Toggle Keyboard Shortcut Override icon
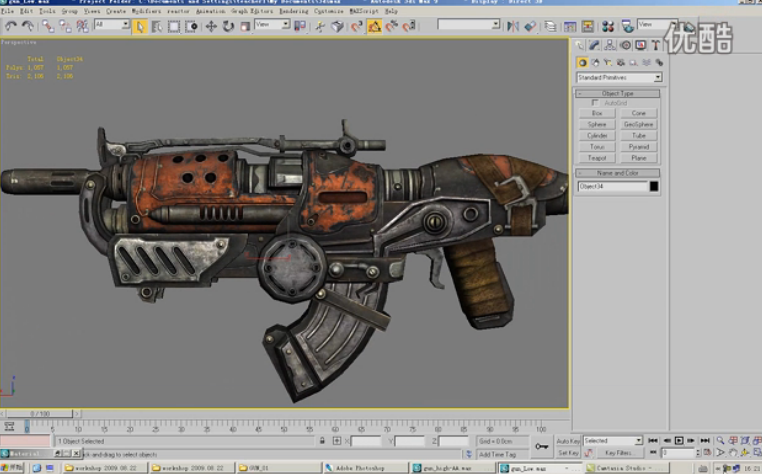The height and width of the screenshot is (474, 762). (x=337, y=26)
